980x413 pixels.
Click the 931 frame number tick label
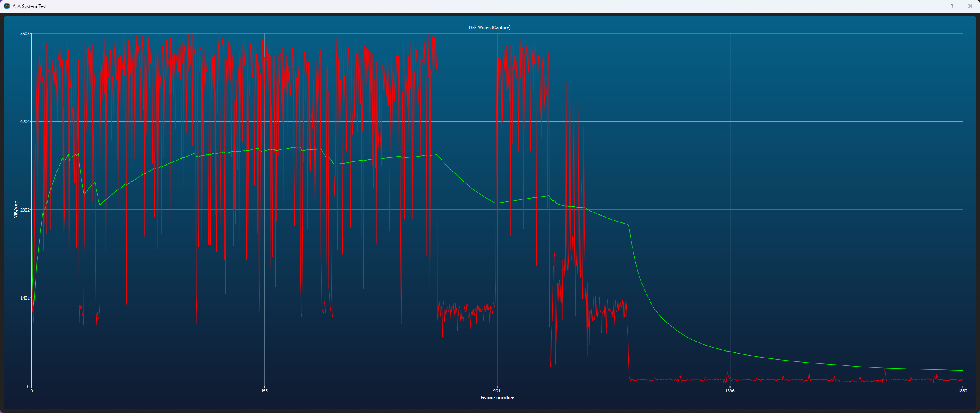coord(497,391)
